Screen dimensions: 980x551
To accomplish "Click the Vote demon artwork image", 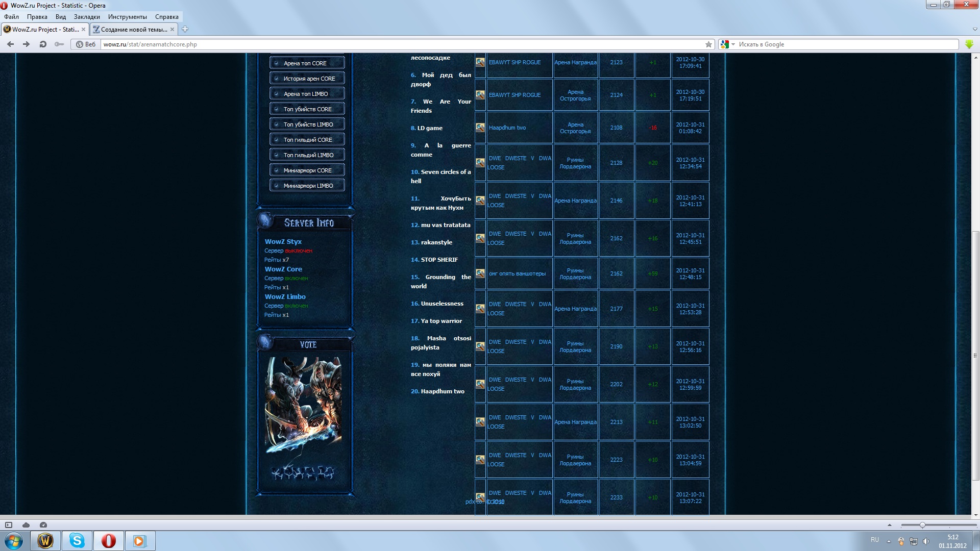I will [x=303, y=404].
